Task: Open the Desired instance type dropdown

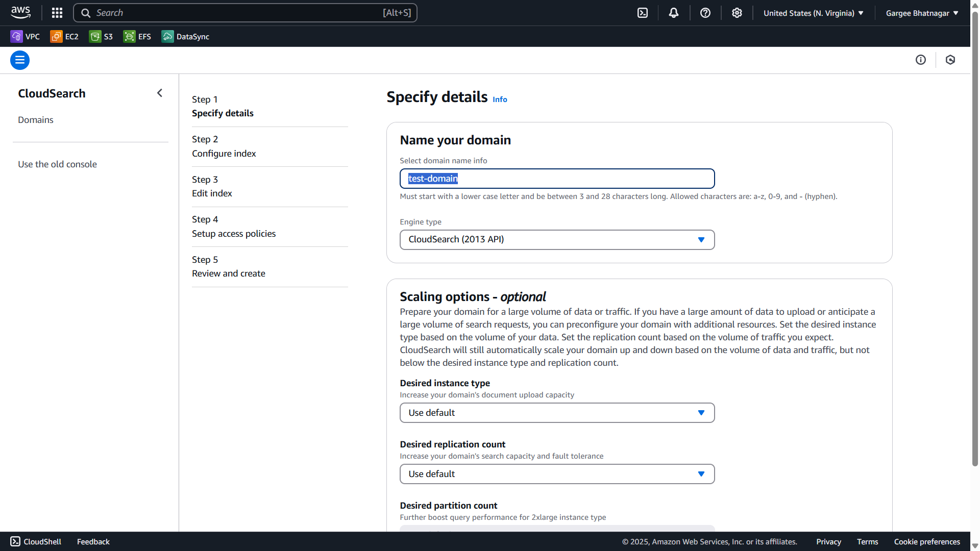Action: [x=557, y=413]
